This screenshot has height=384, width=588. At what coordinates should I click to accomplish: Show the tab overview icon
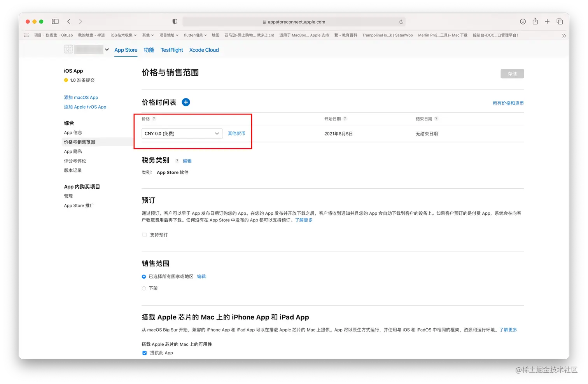[x=560, y=21]
